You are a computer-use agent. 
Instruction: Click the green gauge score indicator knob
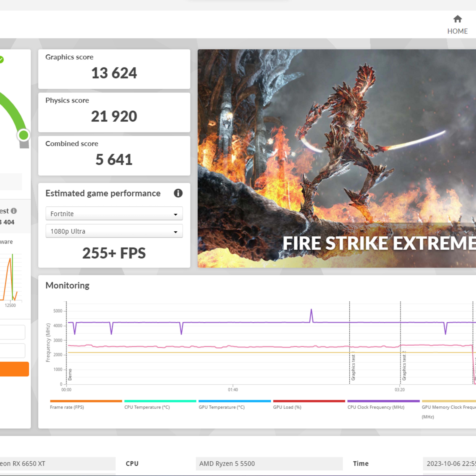click(24, 135)
